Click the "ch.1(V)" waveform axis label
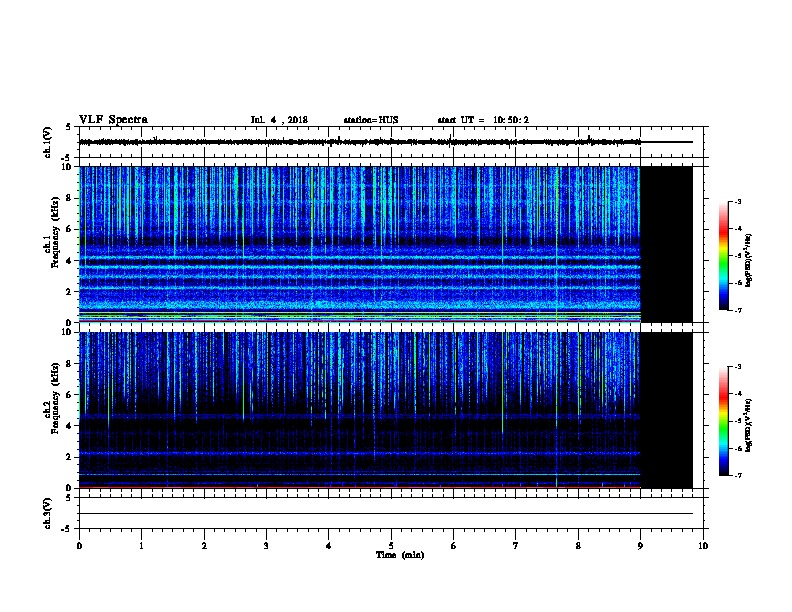This screenshot has height=612, width=792. 48,142
